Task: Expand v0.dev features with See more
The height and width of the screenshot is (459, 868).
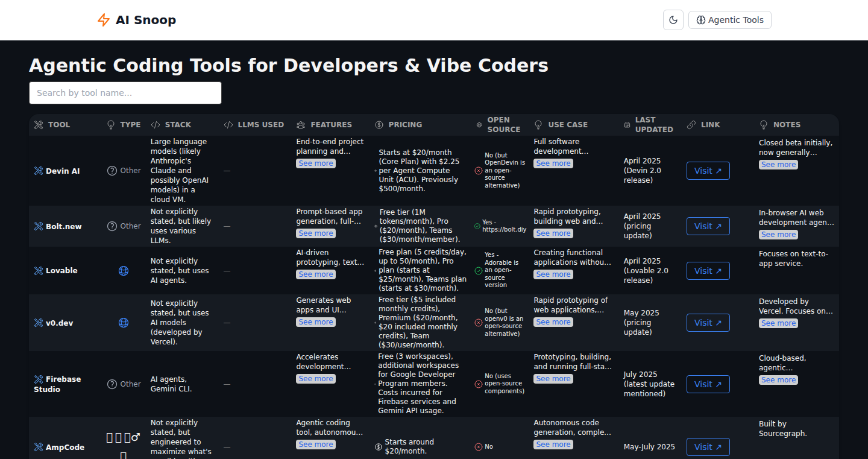Action: point(316,322)
